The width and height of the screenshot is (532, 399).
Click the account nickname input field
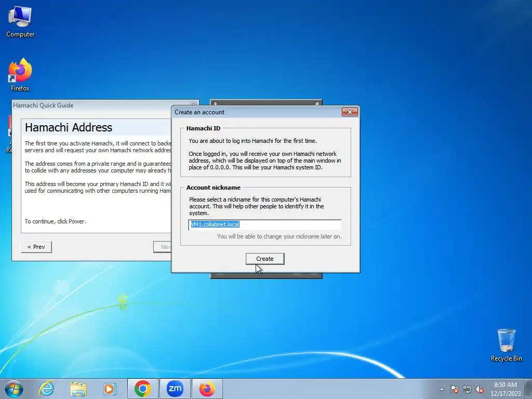[x=264, y=224]
